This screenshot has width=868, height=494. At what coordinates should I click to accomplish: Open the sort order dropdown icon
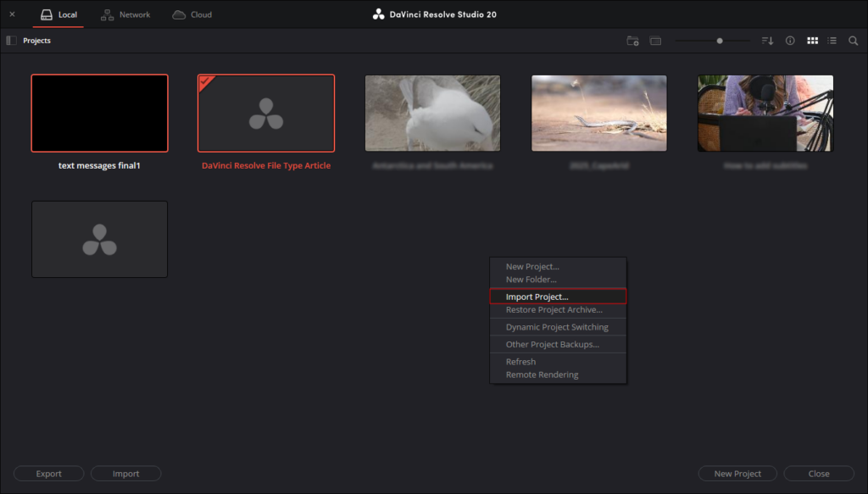(x=767, y=41)
